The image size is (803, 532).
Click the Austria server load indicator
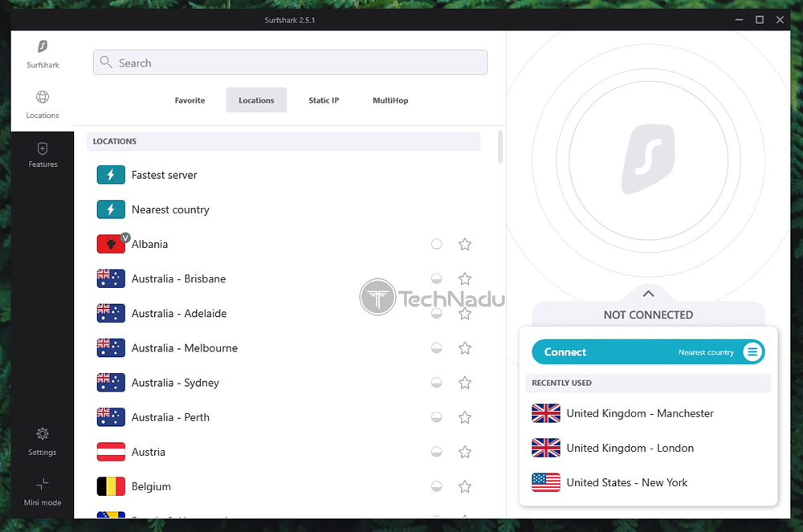tap(436, 452)
